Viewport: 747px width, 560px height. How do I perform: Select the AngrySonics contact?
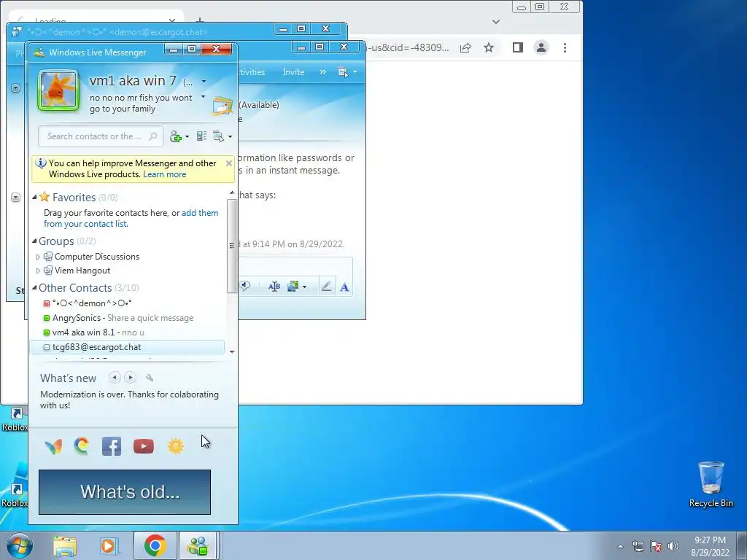point(127,318)
